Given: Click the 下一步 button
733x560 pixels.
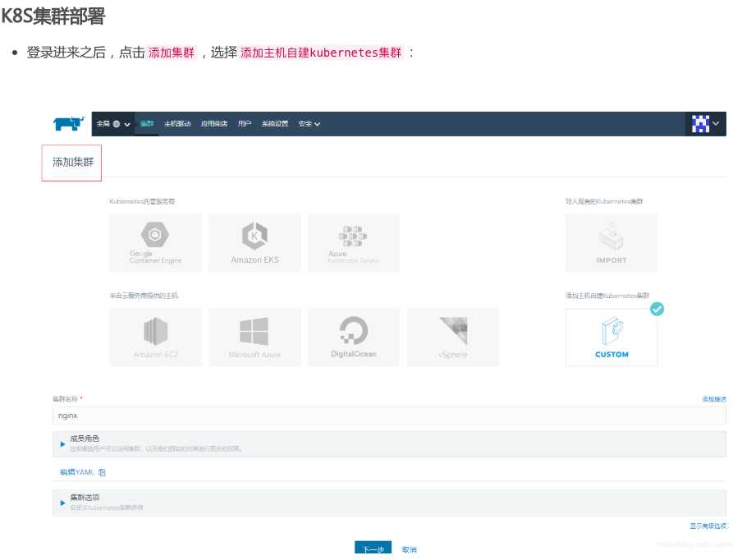Looking at the screenshot, I should coord(373,549).
